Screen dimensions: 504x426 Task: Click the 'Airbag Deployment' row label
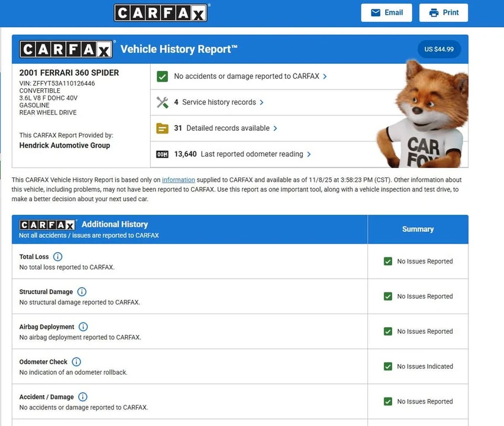click(47, 327)
